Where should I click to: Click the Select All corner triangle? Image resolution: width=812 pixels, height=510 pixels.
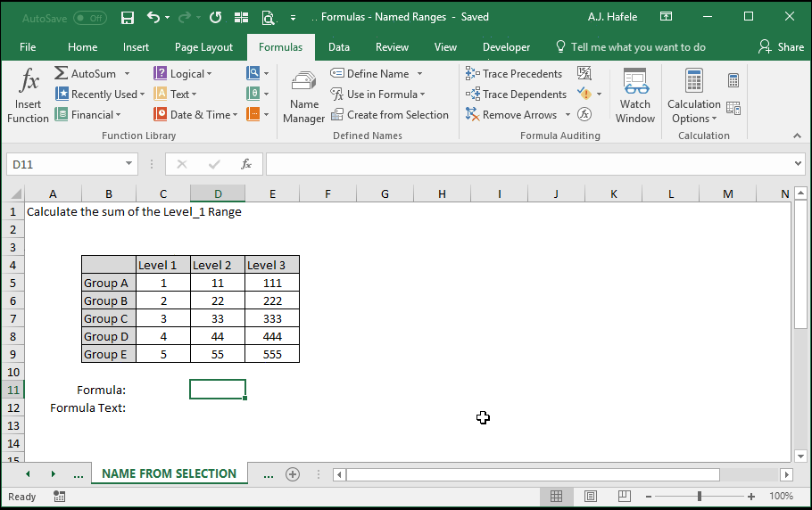(x=15, y=194)
